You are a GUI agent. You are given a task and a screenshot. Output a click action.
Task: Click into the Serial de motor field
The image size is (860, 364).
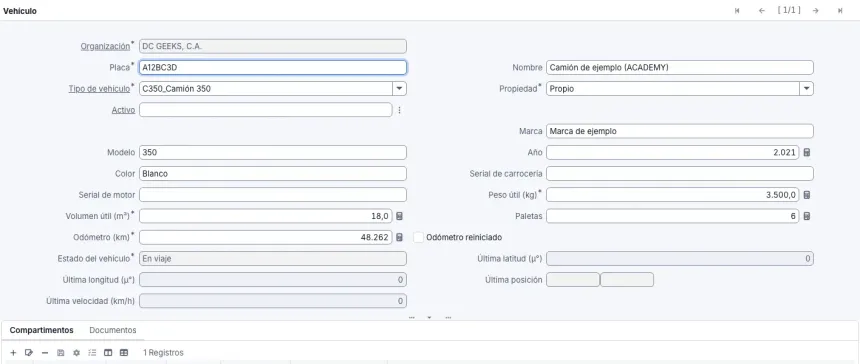(273, 195)
